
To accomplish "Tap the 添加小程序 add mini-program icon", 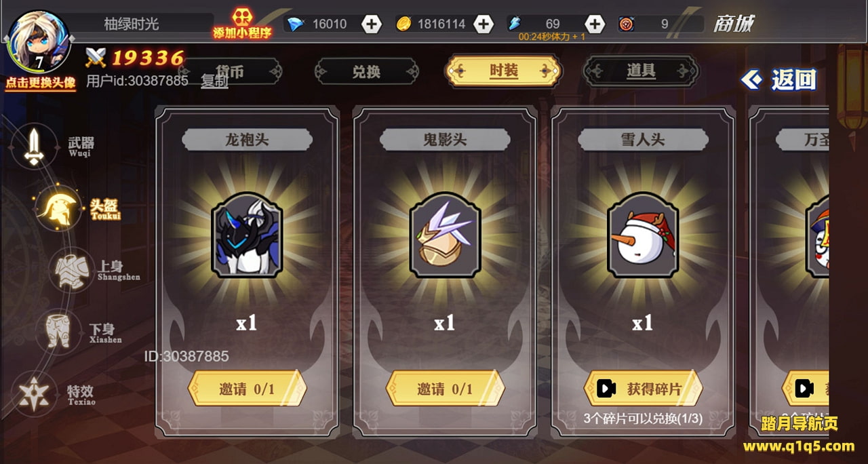I will pos(242,23).
